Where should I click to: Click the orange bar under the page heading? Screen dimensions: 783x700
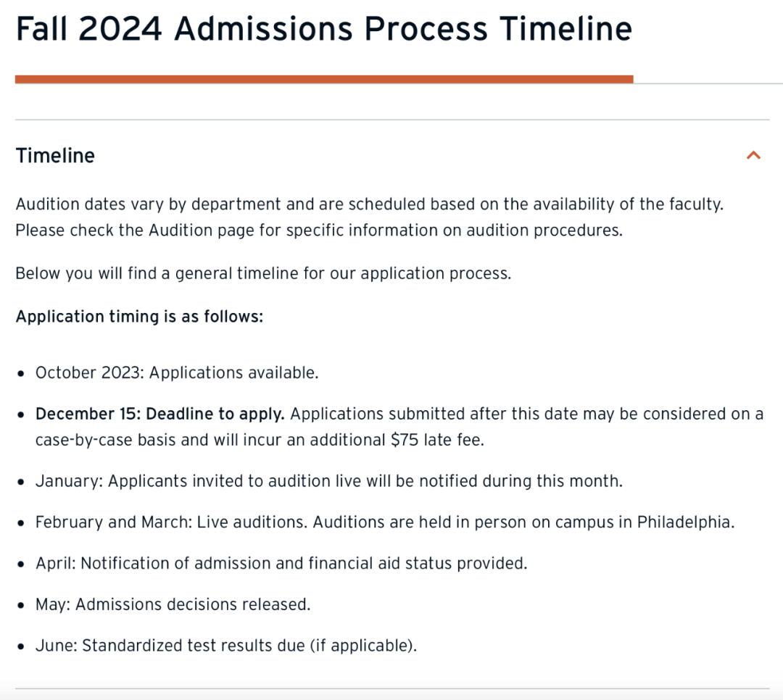coord(323,79)
